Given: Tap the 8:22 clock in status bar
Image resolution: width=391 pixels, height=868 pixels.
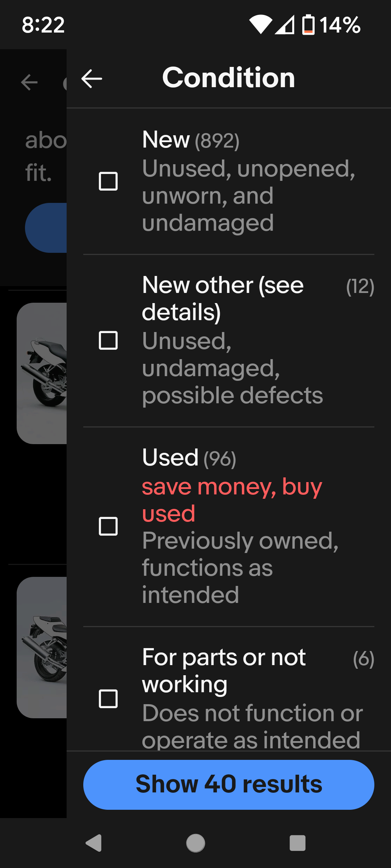Looking at the screenshot, I should [43, 25].
